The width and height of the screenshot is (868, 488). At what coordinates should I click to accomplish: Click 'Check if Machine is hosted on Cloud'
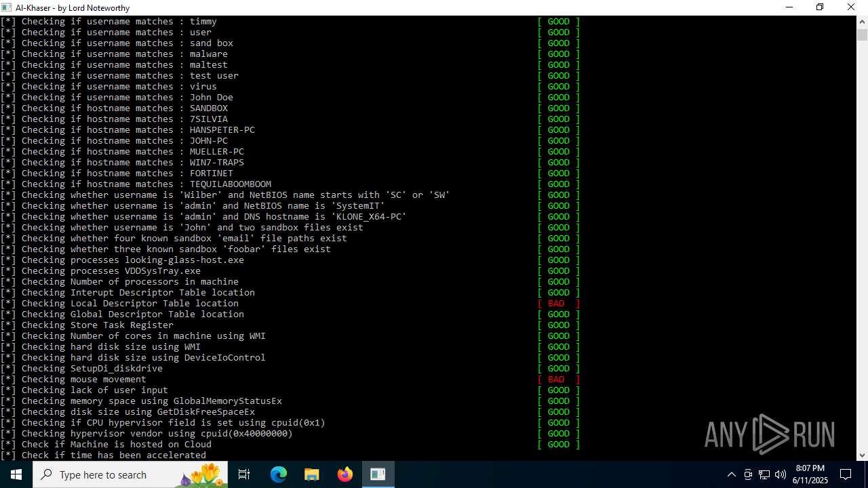click(x=117, y=445)
